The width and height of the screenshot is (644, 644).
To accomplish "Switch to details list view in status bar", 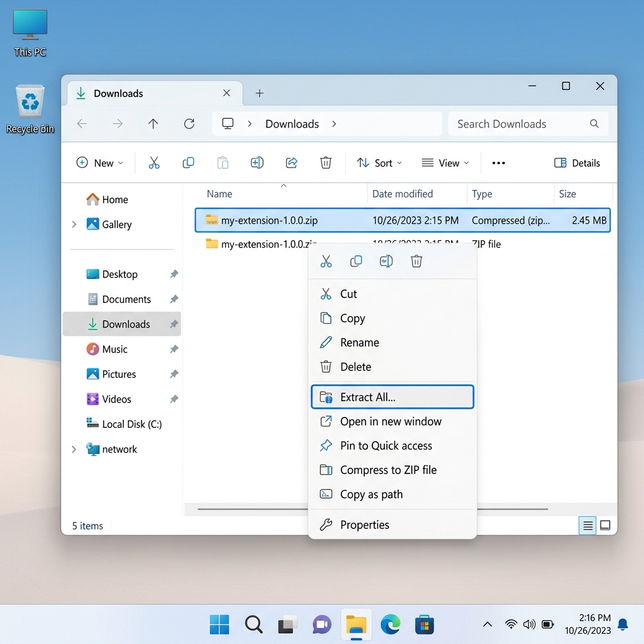I will click(x=588, y=525).
